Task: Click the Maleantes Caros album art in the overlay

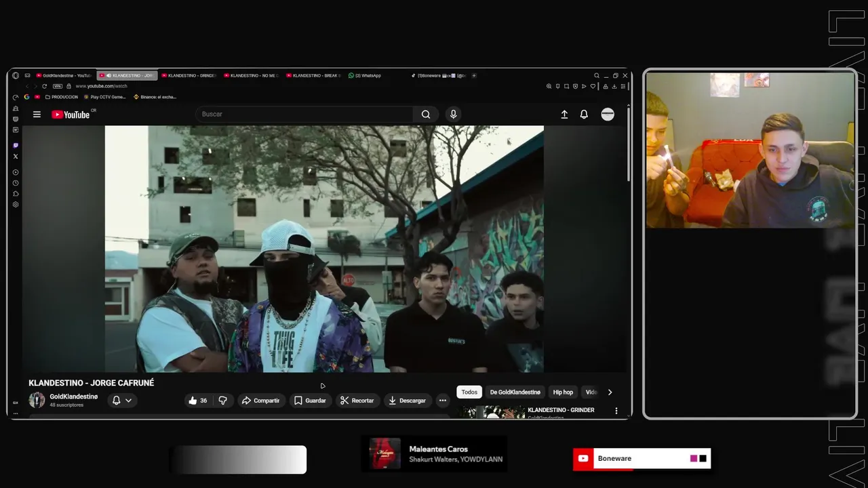Action: click(x=385, y=454)
